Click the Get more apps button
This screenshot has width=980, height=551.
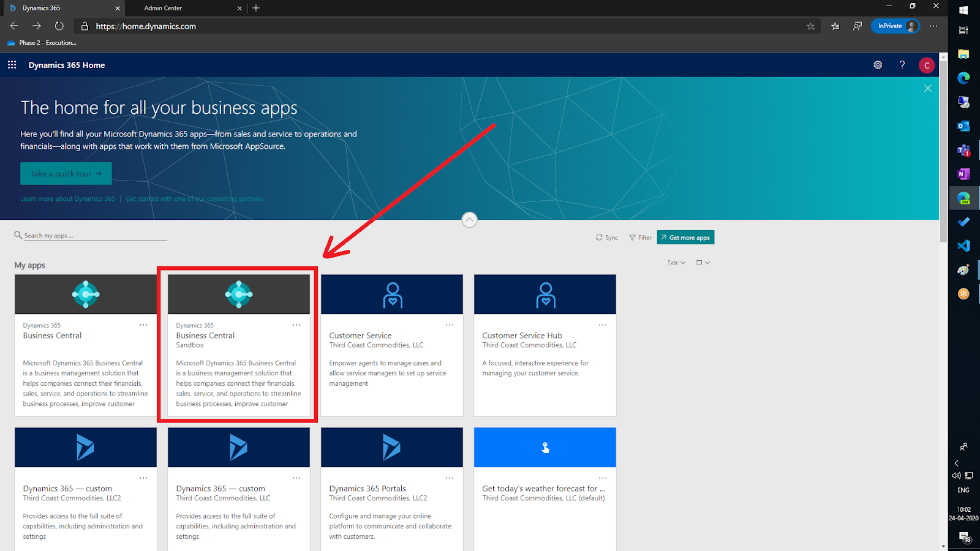point(685,238)
